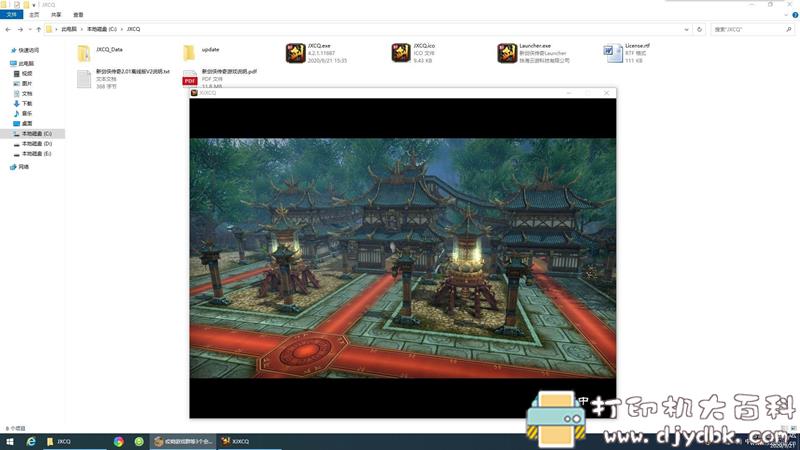Click the search magnifier icon
Screen dimensions: 800x450
coord(789,30)
